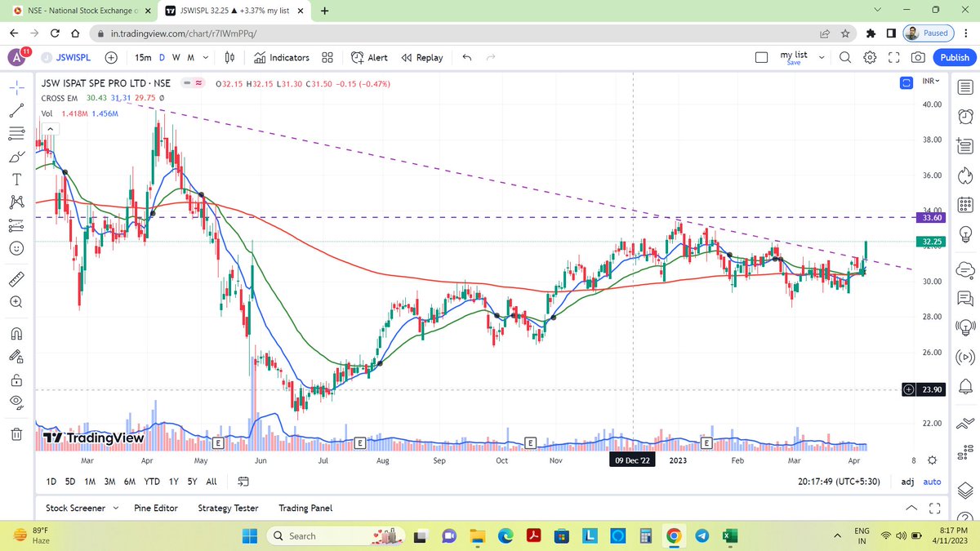The width and height of the screenshot is (980, 551).
Task: Select the D daily timeframe
Action: pyautogui.click(x=162, y=58)
